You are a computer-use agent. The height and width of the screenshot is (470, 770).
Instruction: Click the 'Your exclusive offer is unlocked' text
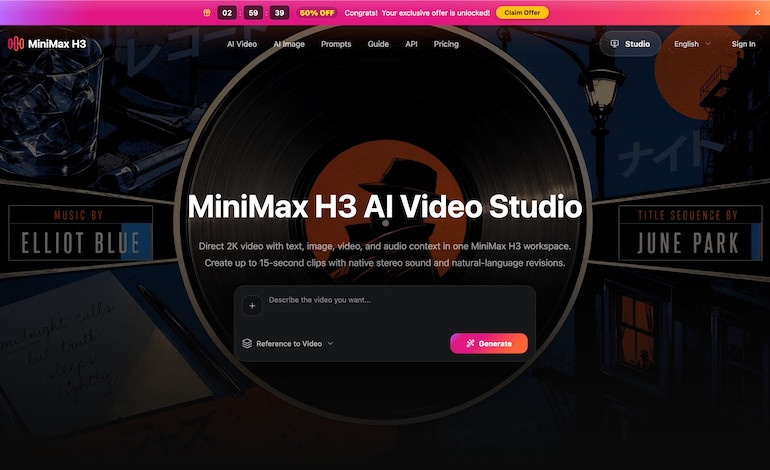point(436,13)
